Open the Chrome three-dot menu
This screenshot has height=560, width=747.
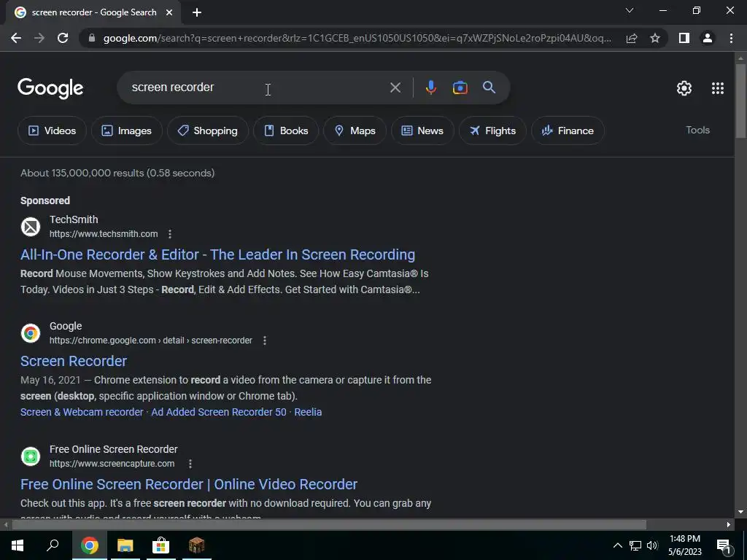[x=731, y=38]
